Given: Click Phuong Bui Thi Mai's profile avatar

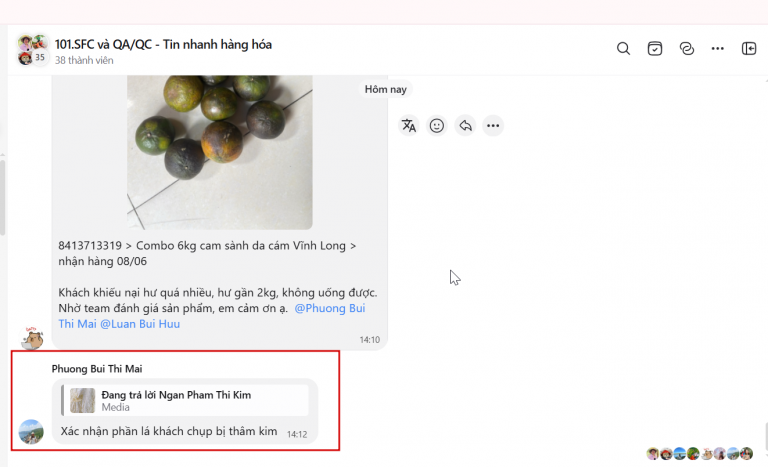Looking at the screenshot, I should [31, 432].
